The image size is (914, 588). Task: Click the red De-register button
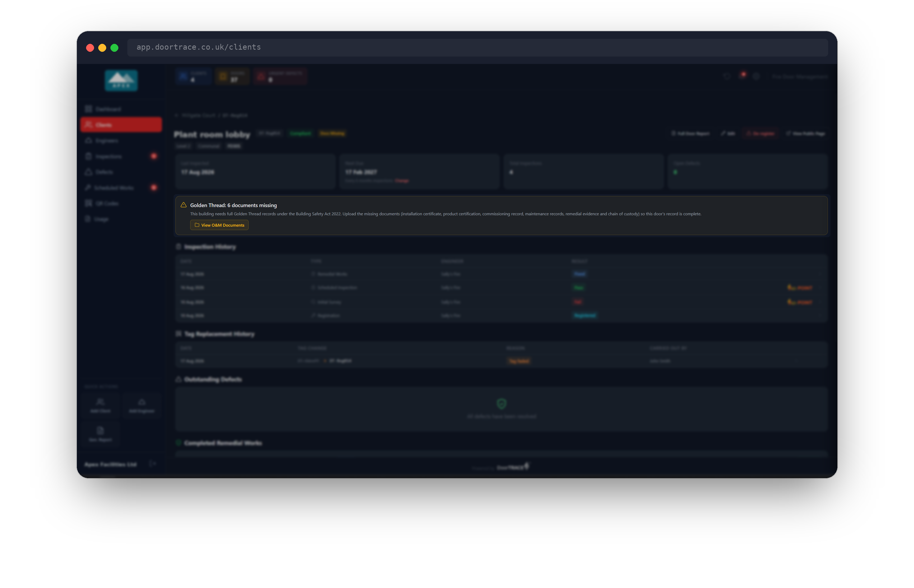760,134
